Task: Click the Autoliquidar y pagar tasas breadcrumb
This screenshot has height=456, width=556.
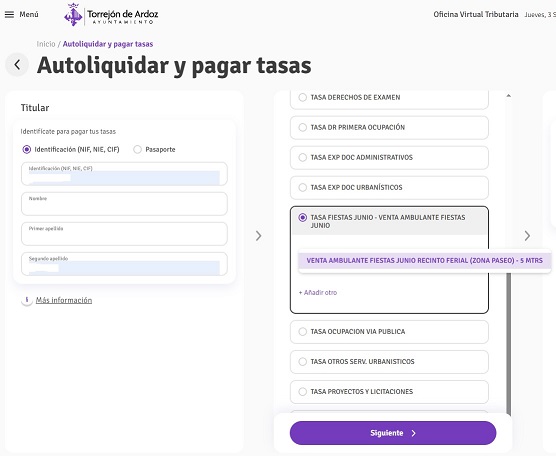Action: click(108, 44)
